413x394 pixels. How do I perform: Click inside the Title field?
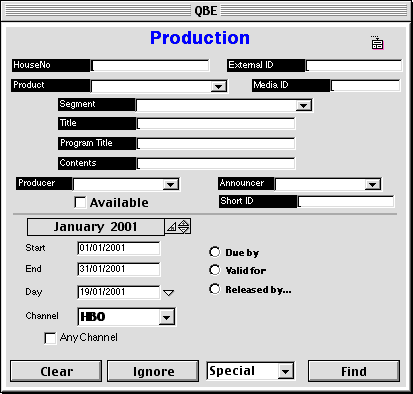tap(216, 124)
